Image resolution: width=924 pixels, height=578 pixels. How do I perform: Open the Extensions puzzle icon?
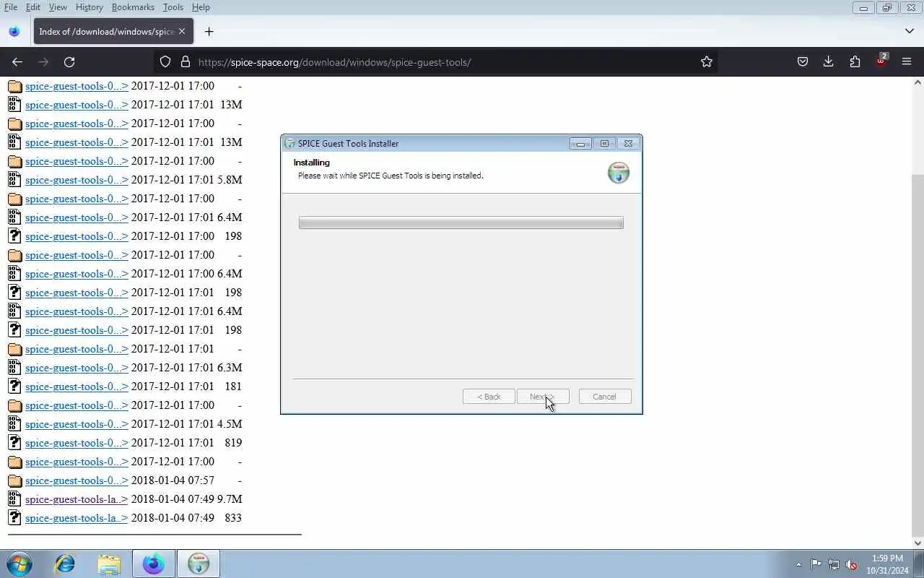tap(855, 62)
